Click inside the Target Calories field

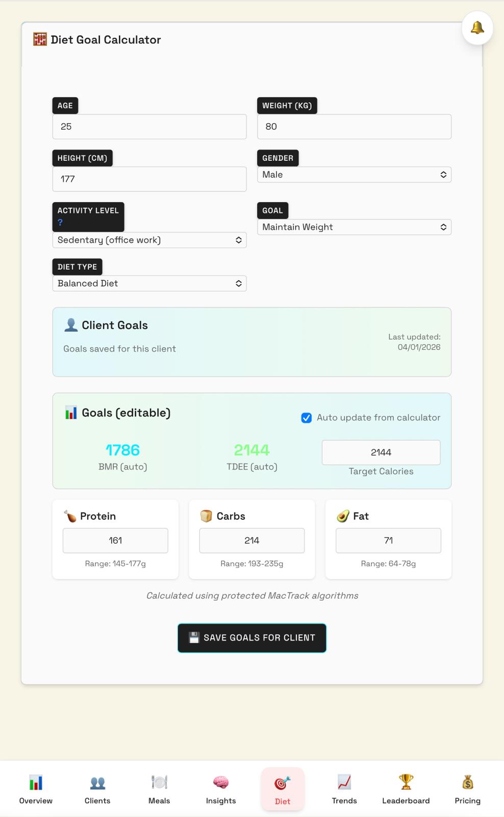[x=381, y=452]
